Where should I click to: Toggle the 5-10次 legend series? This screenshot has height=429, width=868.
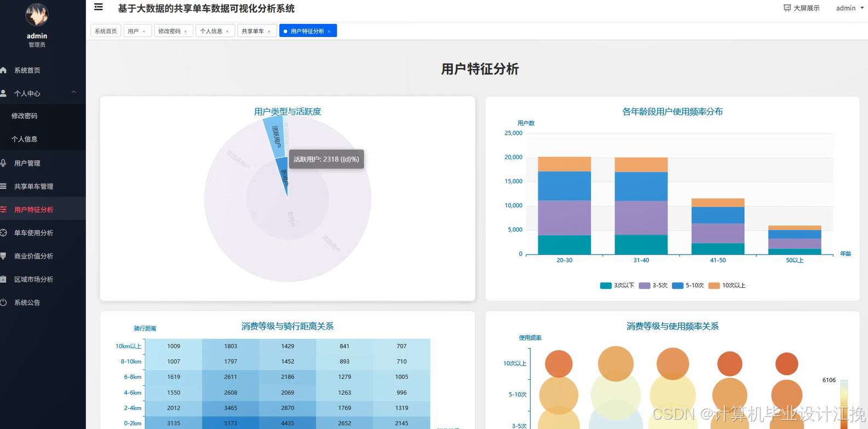(x=688, y=286)
